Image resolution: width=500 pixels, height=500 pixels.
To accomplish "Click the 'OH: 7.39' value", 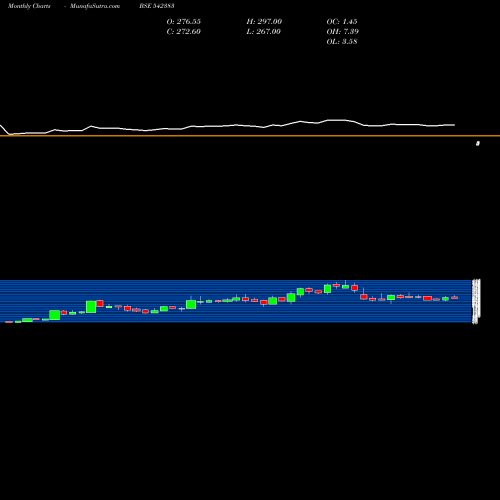I will tap(343, 32).
